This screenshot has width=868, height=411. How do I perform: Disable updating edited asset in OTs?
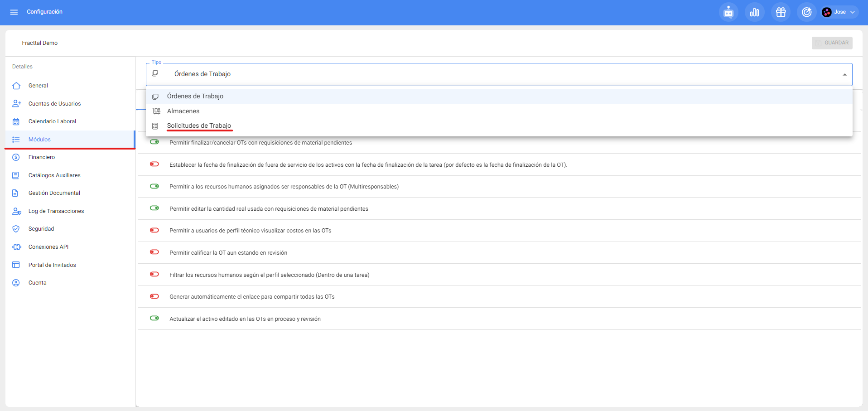[x=154, y=319]
